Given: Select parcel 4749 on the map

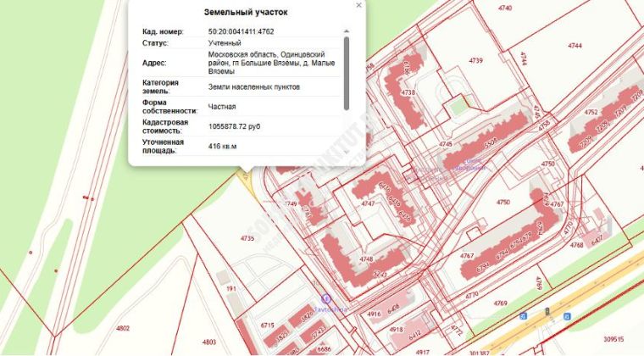Looking at the screenshot, I should pyautogui.click(x=290, y=203).
